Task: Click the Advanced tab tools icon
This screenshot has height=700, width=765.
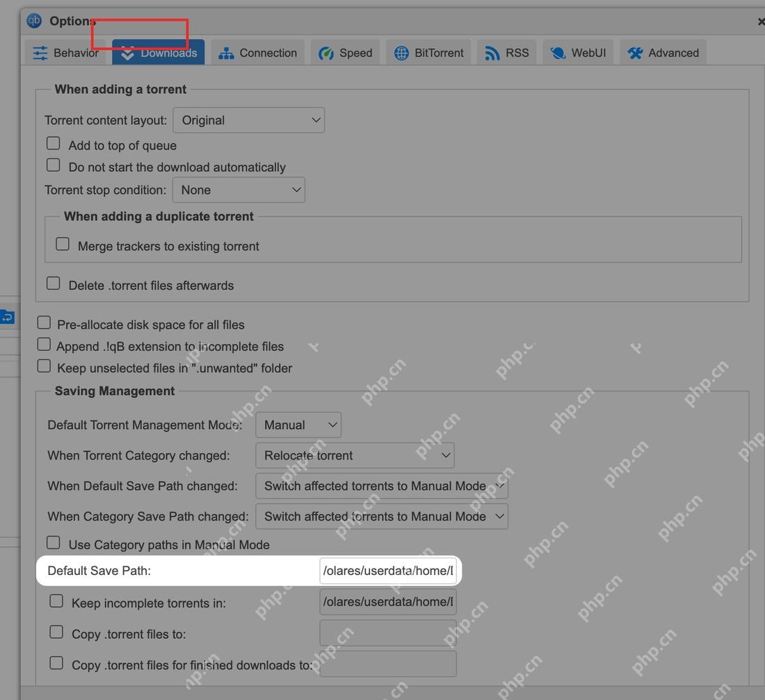Action: pos(635,53)
